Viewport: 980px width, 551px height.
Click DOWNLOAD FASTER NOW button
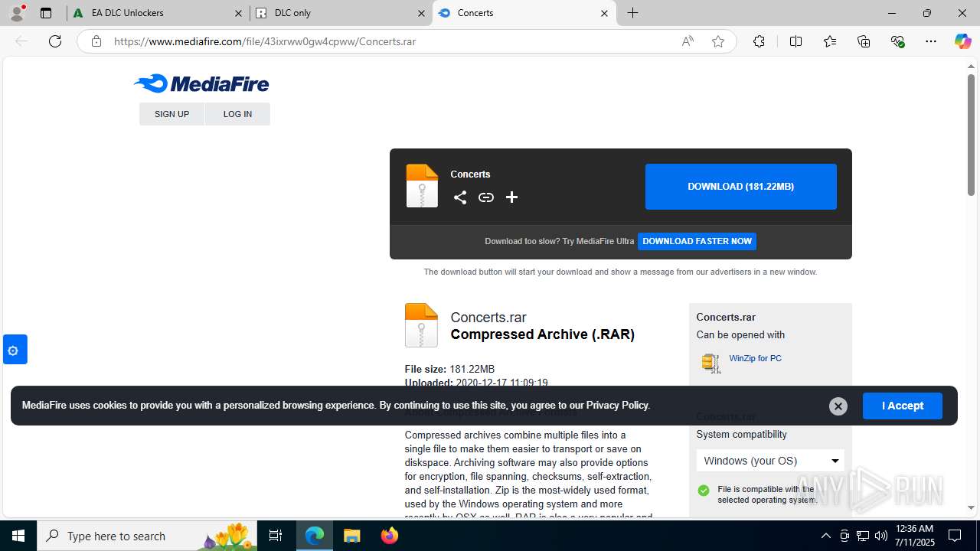[x=697, y=241]
